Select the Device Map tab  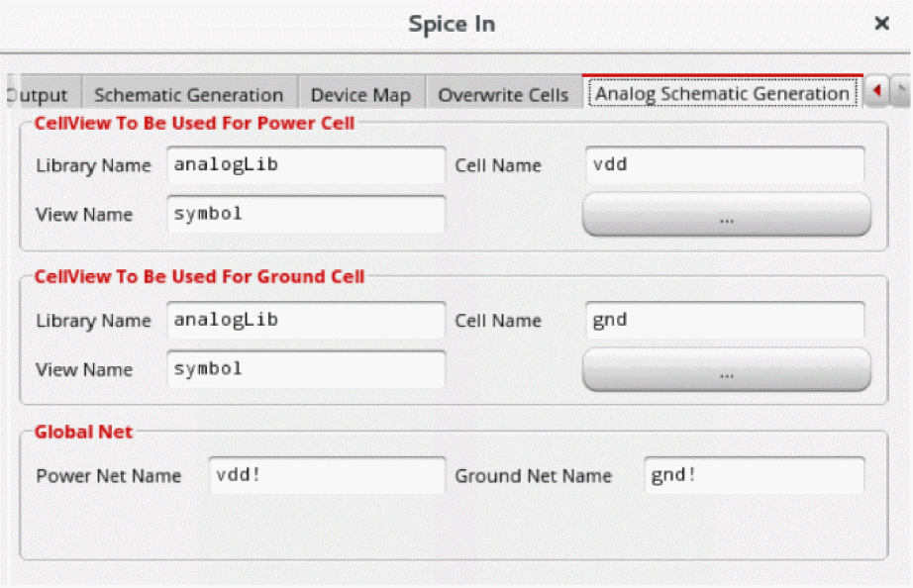(x=360, y=95)
